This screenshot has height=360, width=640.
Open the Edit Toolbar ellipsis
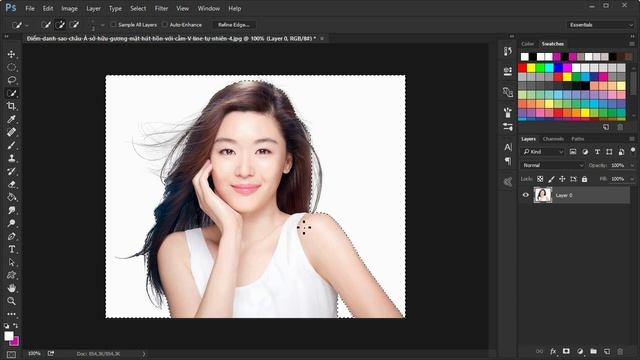tap(11, 314)
